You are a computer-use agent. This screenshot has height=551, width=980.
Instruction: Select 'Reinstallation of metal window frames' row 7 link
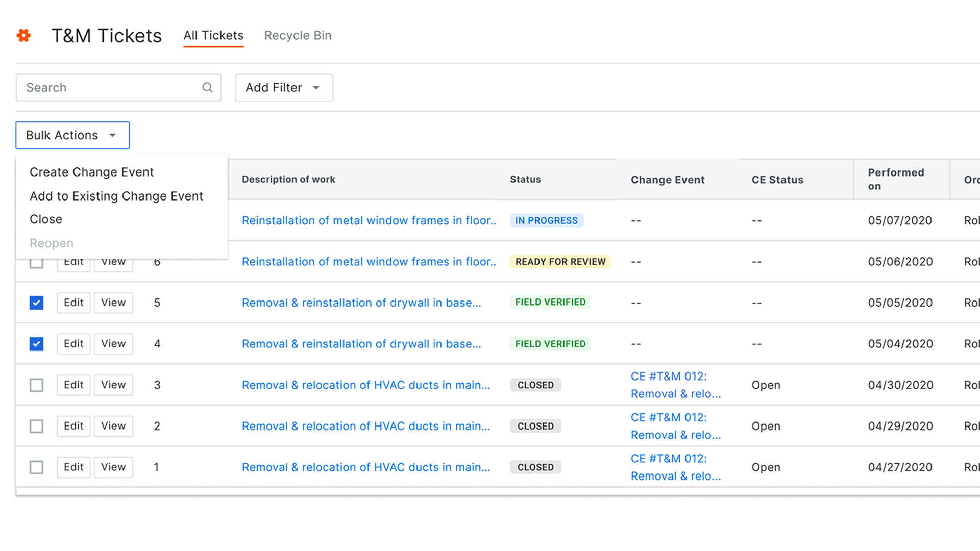coord(369,220)
